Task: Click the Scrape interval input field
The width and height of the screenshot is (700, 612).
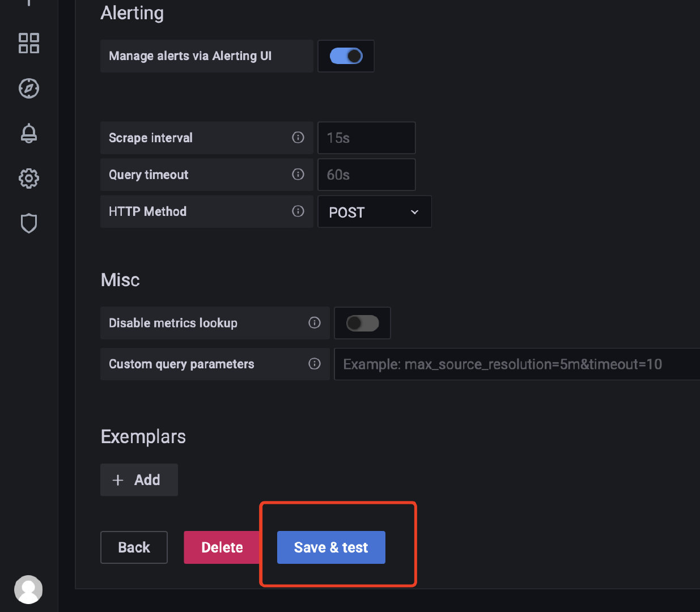Action: 366,138
